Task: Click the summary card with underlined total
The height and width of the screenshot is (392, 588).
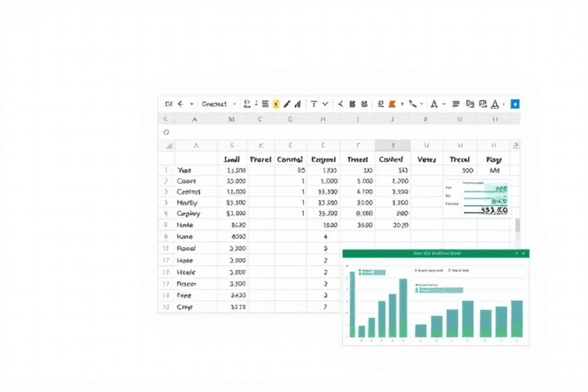Action: click(476, 199)
